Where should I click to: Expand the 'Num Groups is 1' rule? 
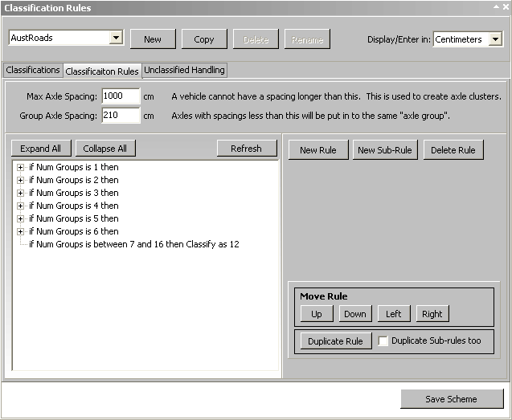(20, 167)
